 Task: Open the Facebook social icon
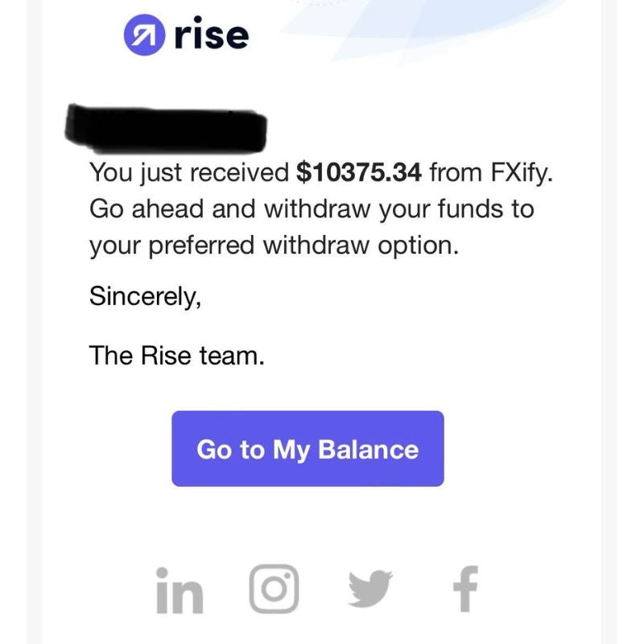point(465,589)
